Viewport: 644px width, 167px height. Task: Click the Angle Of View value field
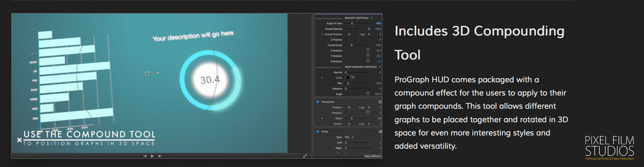(379, 23)
